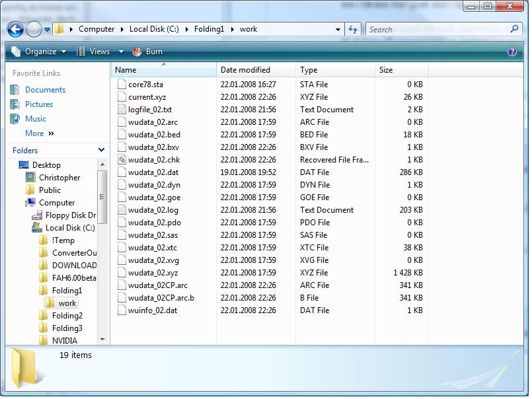Select logfile_02.txt text file icon
532x399 pixels.
click(x=122, y=110)
